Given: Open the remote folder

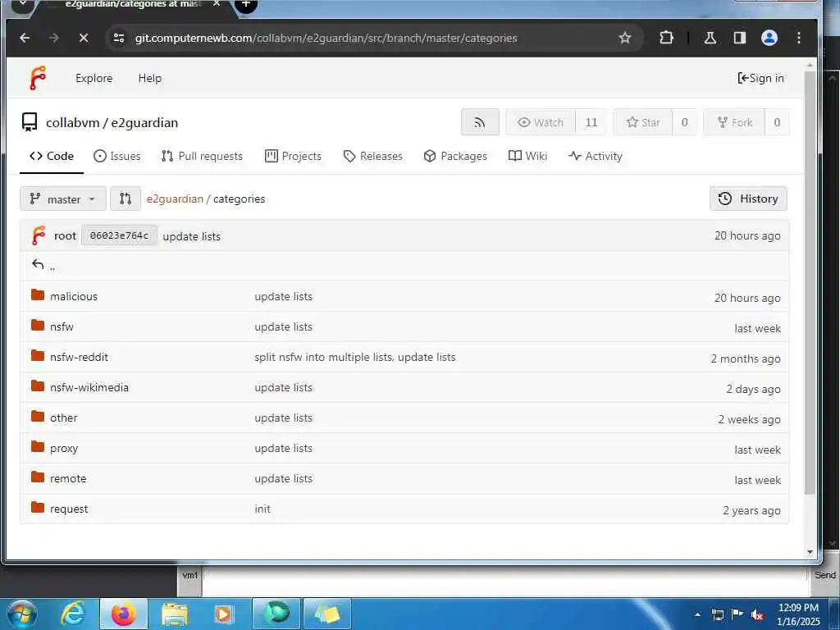Looking at the screenshot, I should coord(68,479).
